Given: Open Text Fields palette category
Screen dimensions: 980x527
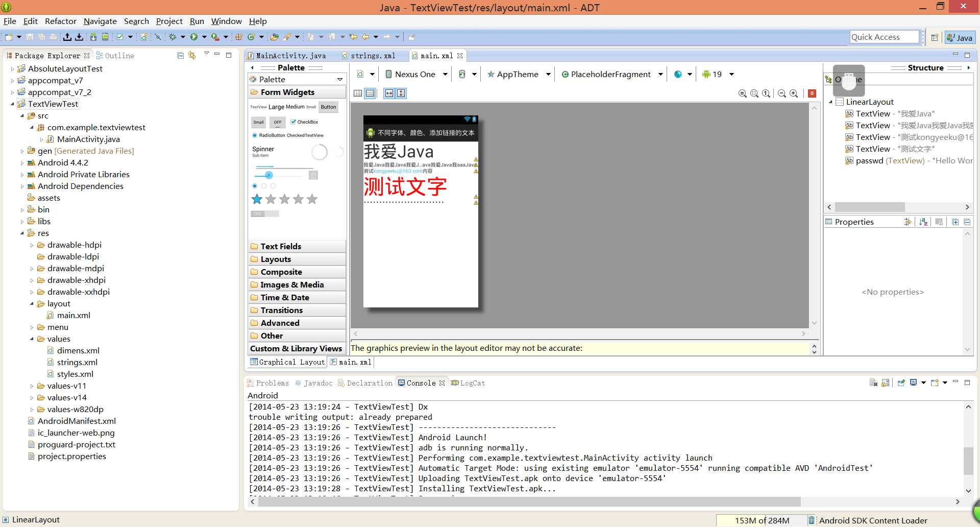Looking at the screenshot, I should 297,246.
